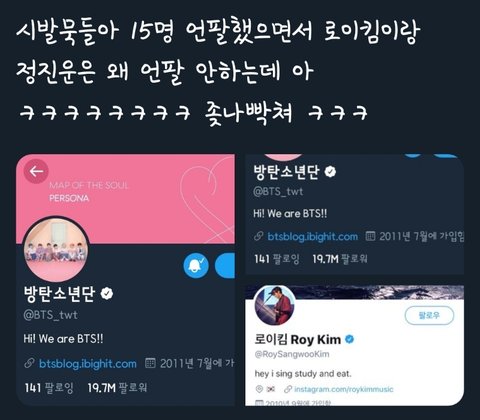Click the link chain icon beside btsblog in left panel
The height and width of the screenshot is (420, 480).
point(29,363)
